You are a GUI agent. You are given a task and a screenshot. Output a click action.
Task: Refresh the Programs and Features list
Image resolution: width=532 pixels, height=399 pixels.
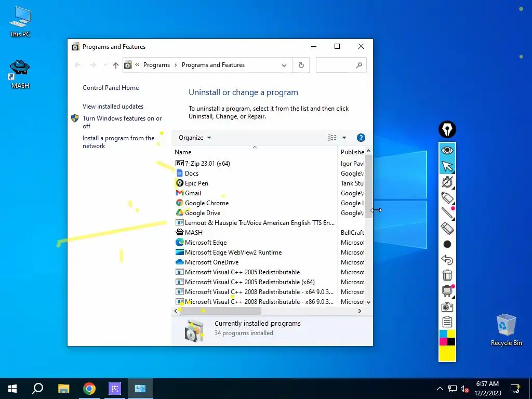301,65
